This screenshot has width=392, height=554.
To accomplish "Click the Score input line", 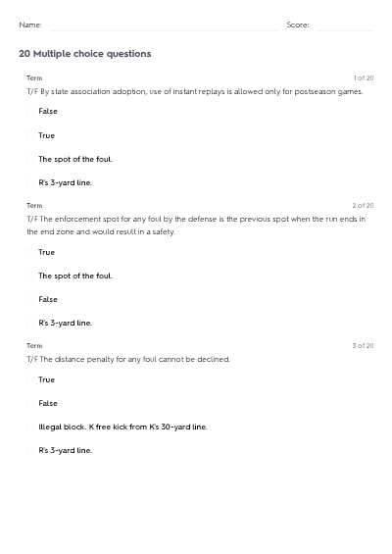I will click(x=345, y=25).
